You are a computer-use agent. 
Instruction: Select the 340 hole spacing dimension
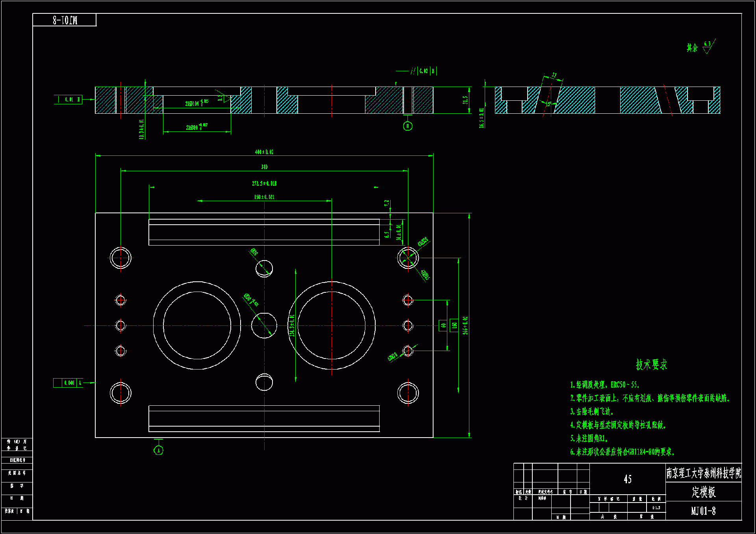264,167
